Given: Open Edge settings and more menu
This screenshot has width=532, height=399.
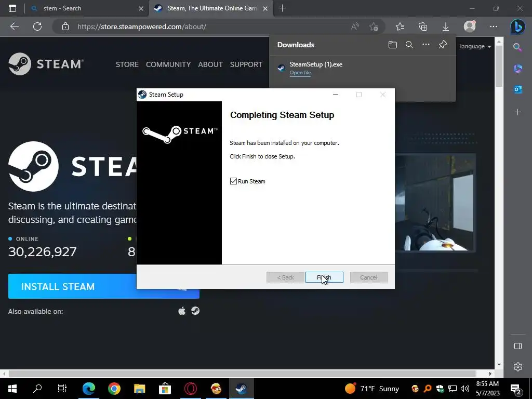Looking at the screenshot, I should pos(494,26).
